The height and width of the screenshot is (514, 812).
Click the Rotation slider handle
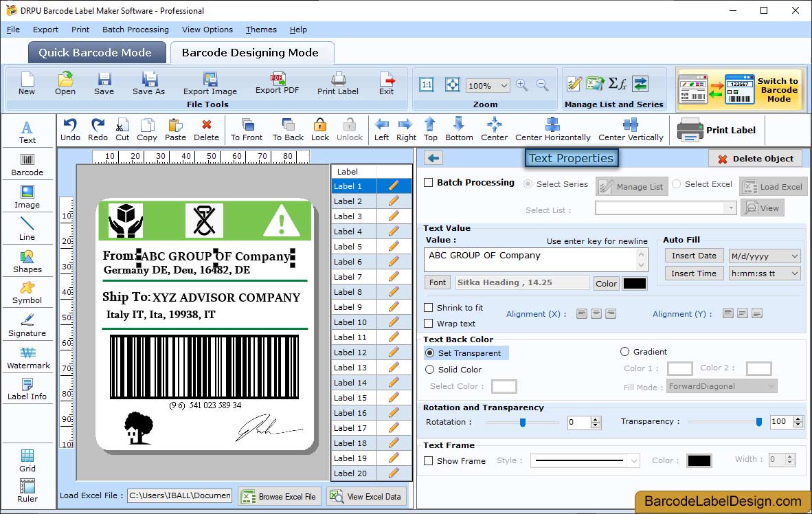[x=523, y=423]
